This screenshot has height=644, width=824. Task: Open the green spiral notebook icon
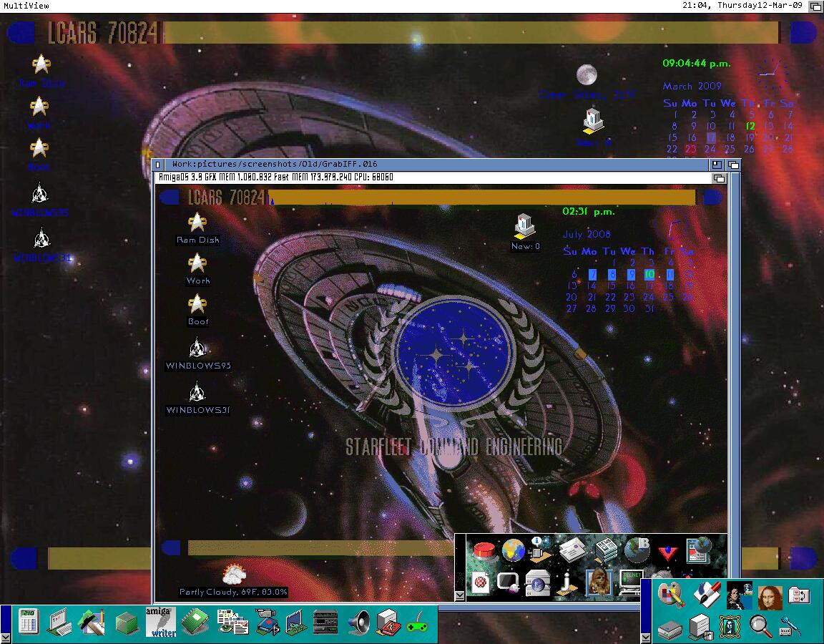(x=195, y=623)
